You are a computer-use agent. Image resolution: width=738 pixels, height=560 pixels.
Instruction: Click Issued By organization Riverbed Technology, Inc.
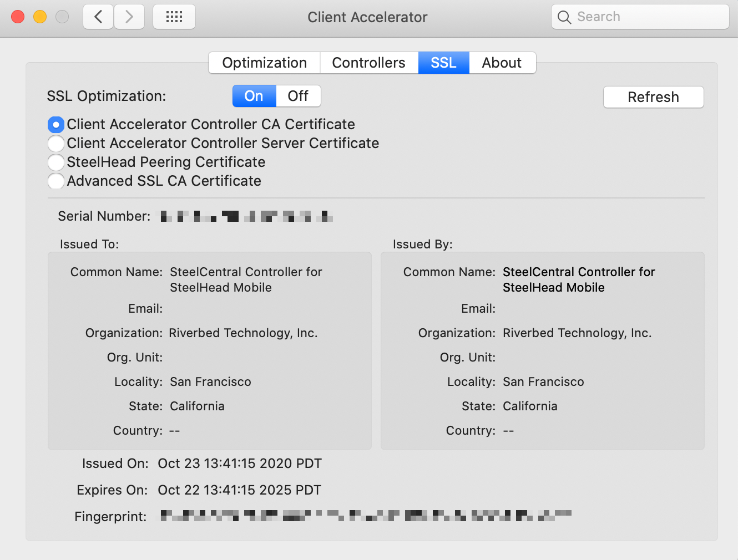[x=577, y=333]
